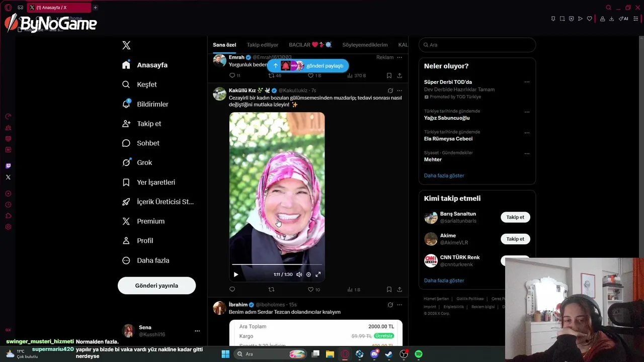Show more follow suggestions below CNN TÜRK Renk
The image size is (644, 362).
(444, 281)
